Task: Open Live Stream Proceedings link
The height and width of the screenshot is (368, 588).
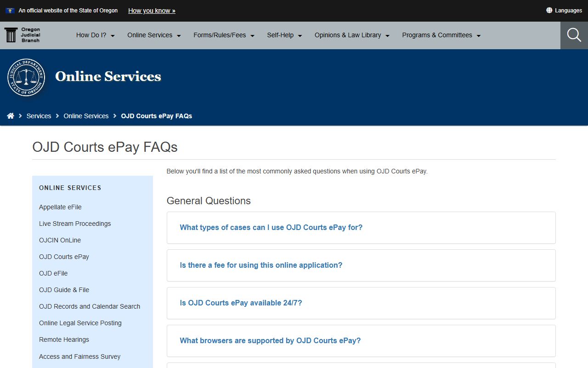Action: pos(75,224)
